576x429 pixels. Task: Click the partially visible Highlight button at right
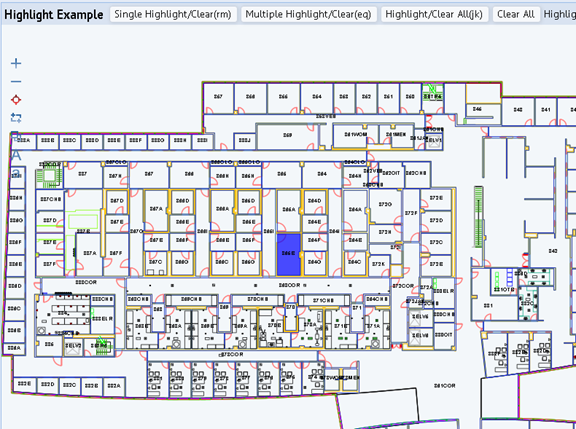(x=559, y=14)
